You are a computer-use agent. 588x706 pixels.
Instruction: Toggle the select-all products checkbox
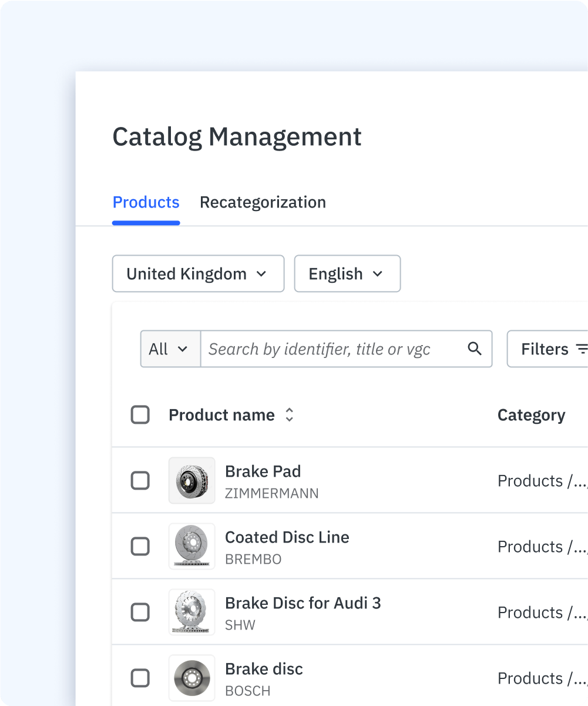click(x=140, y=415)
